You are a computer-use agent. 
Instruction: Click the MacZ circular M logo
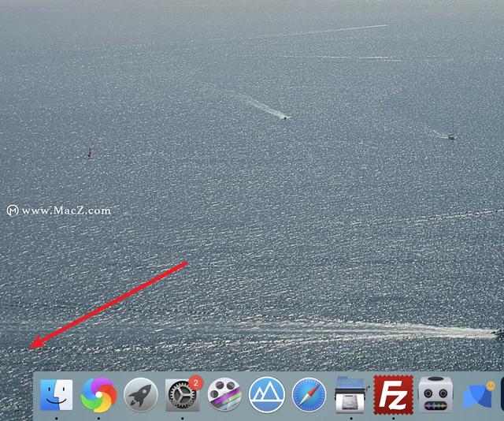click(x=13, y=210)
